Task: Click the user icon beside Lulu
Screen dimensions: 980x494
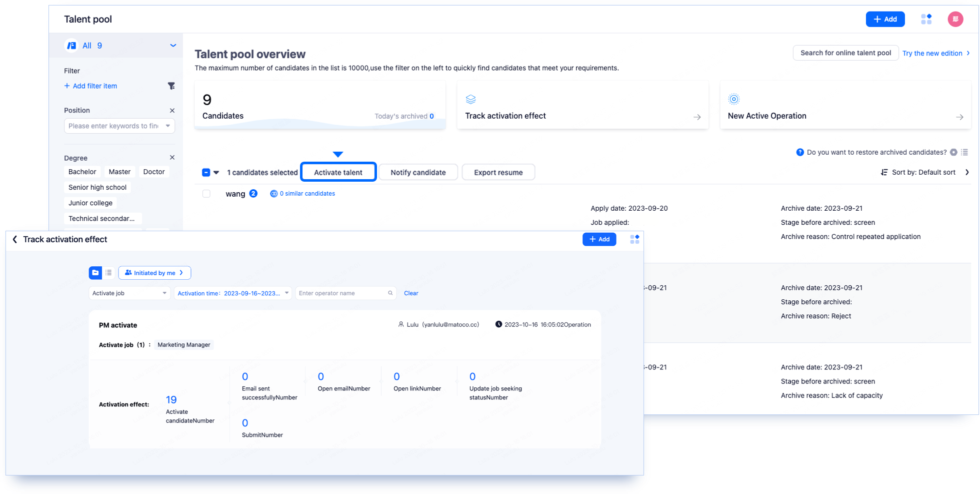Action: pos(401,324)
